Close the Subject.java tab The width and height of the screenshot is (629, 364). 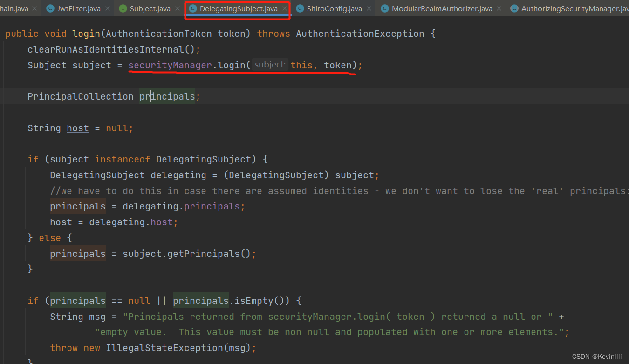178,9
